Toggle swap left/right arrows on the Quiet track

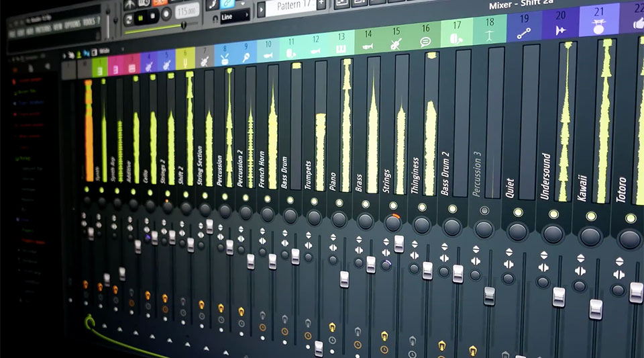coord(508,264)
